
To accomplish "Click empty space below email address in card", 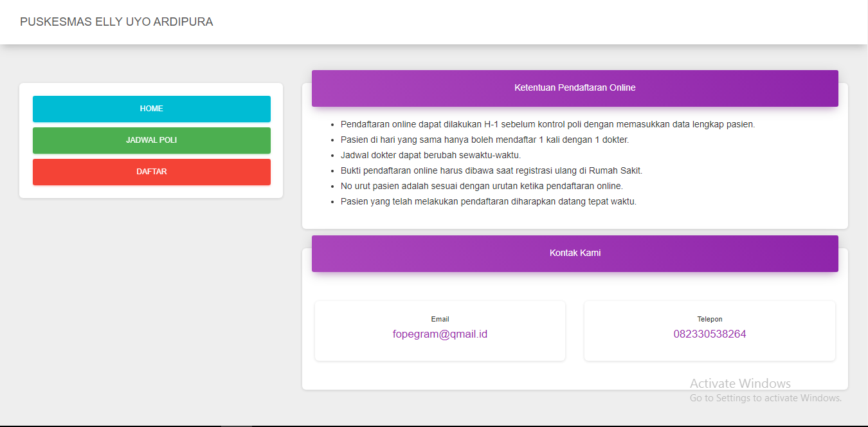I will click(x=440, y=350).
